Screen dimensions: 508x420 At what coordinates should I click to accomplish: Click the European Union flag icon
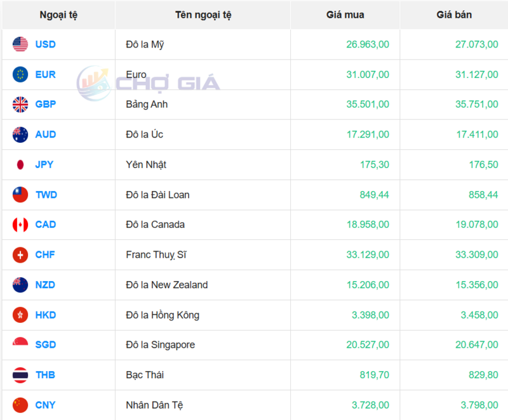click(x=20, y=74)
